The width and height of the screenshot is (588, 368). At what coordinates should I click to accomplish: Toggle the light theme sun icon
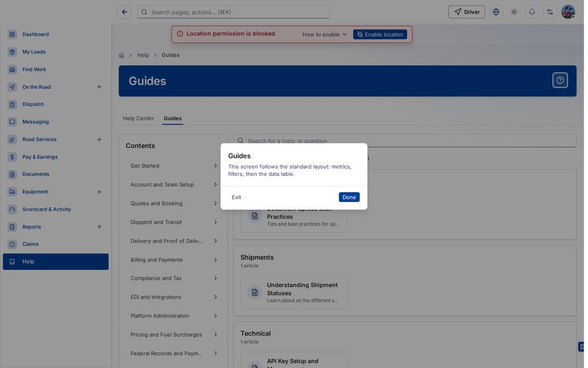pos(514,12)
